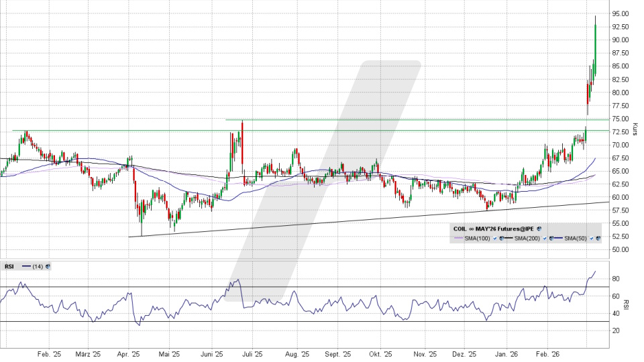The width and height of the screenshot is (644, 362).
Task: Click the 90.00 price axis value
Action: click(620, 40)
